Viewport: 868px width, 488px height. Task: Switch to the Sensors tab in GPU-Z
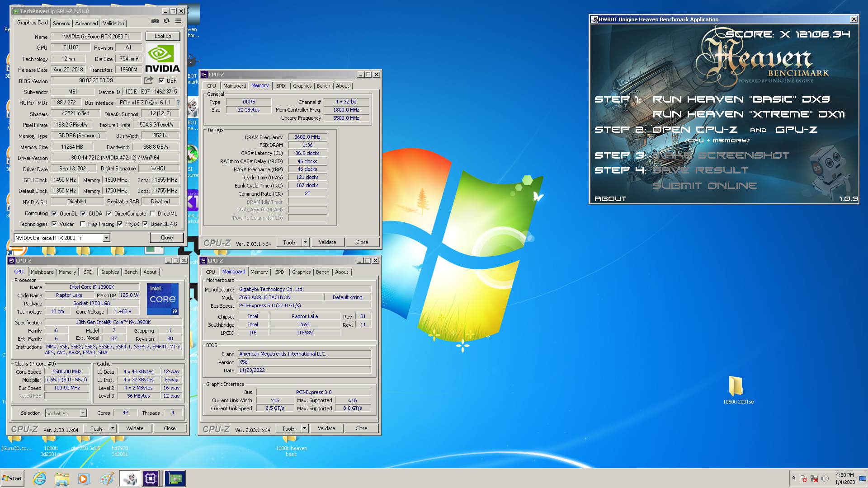pyautogui.click(x=61, y=23)
